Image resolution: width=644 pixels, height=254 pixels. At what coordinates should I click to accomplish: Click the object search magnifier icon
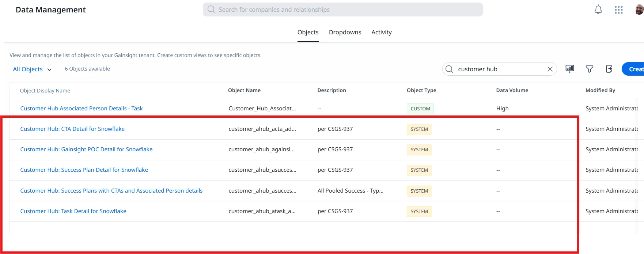click(449, 69)
